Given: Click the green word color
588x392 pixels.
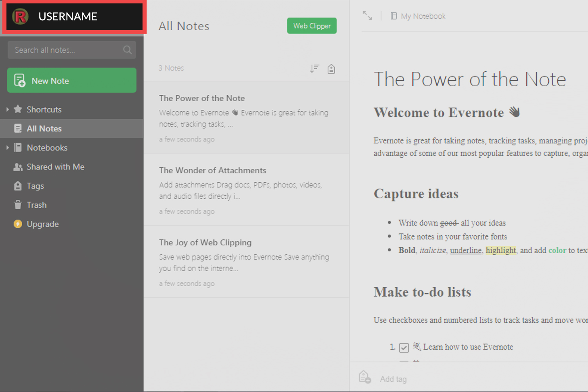Looking at the screenshot, I should [557, 250].
